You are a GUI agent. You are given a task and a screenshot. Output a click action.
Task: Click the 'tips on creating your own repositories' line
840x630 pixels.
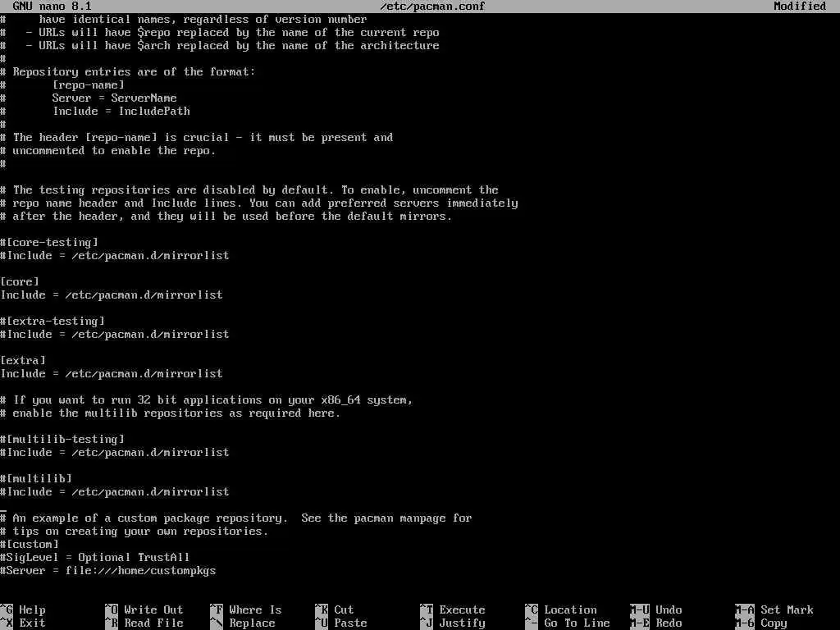135,531
